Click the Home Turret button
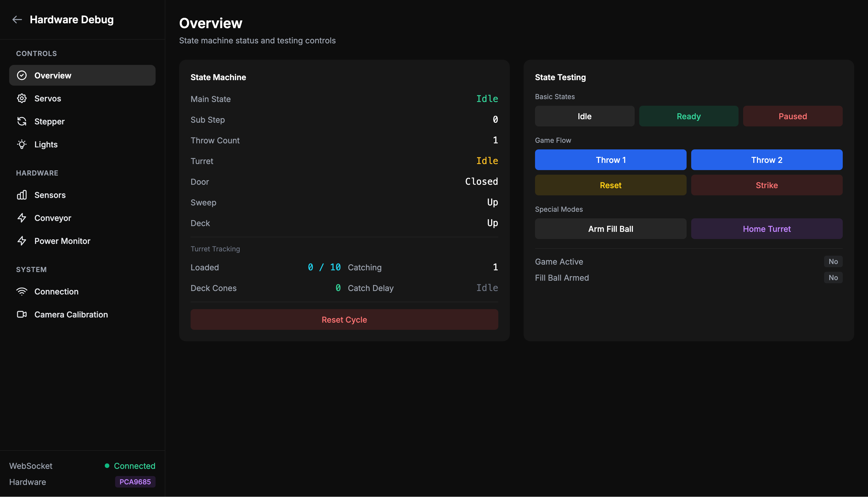 766,229
